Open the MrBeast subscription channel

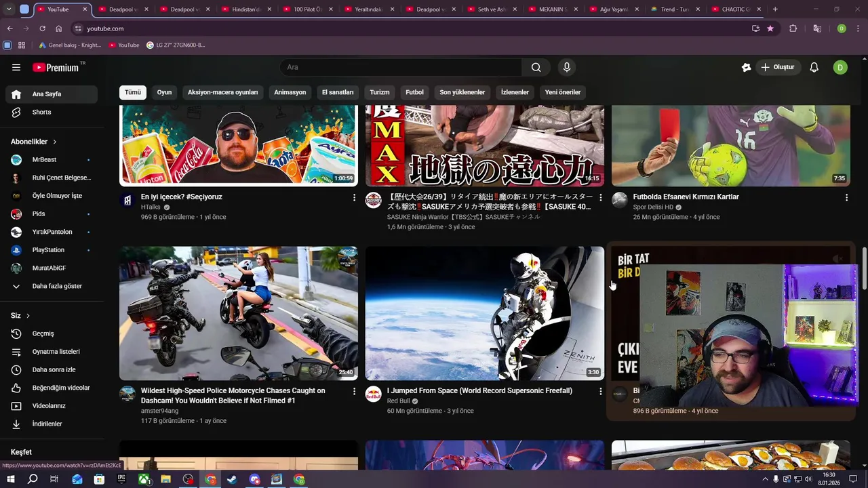[x=52, y=159]
